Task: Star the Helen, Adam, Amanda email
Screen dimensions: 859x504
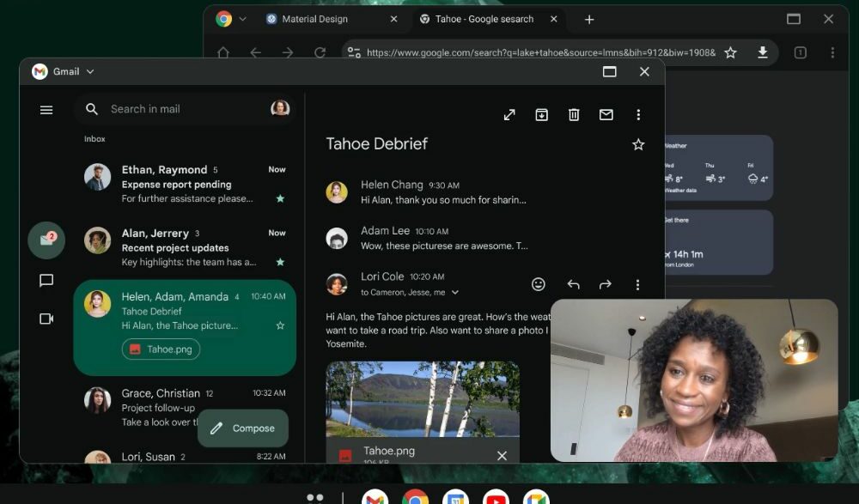Action: [281, 325]
